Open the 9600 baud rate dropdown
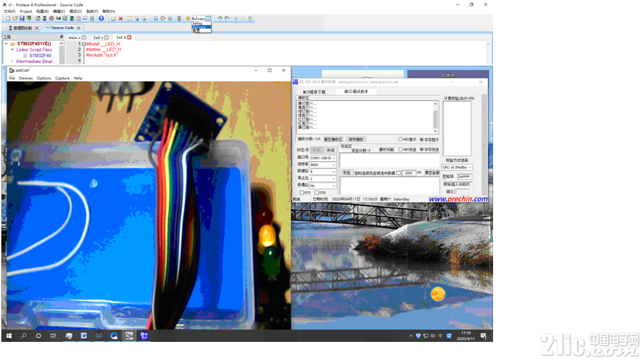 pos(323,165)
